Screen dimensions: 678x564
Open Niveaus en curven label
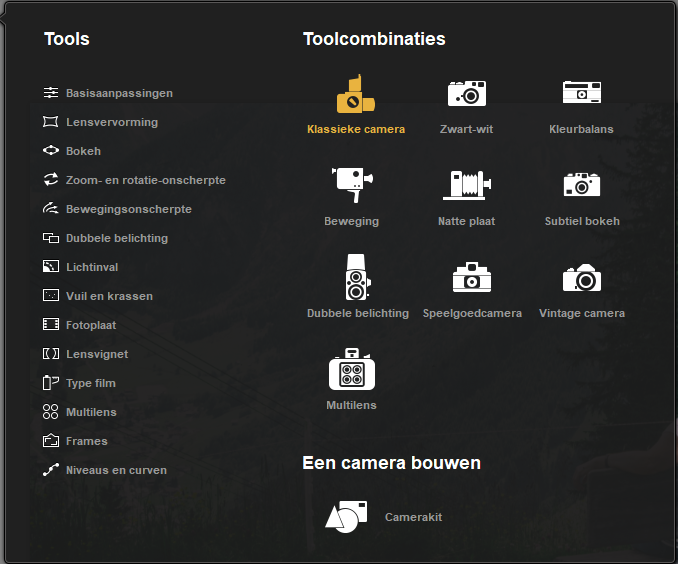[x=116, y=470]
